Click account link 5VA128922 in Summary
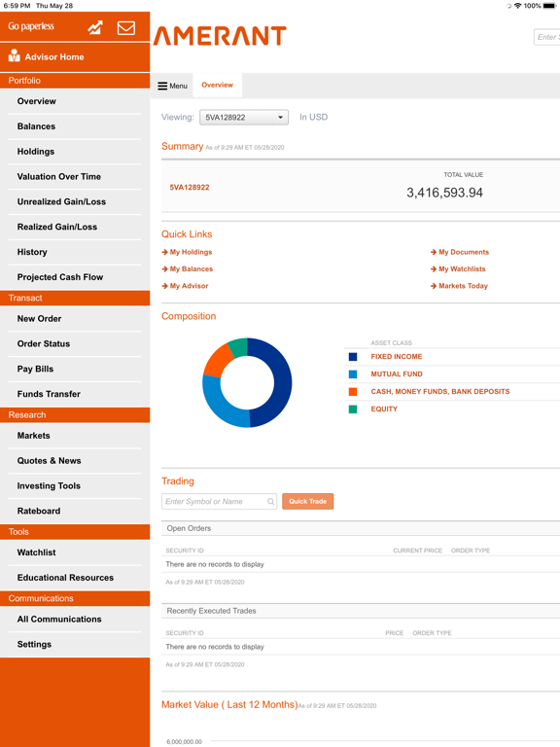This screenshot has width=560, height=747. coord(190,187)
